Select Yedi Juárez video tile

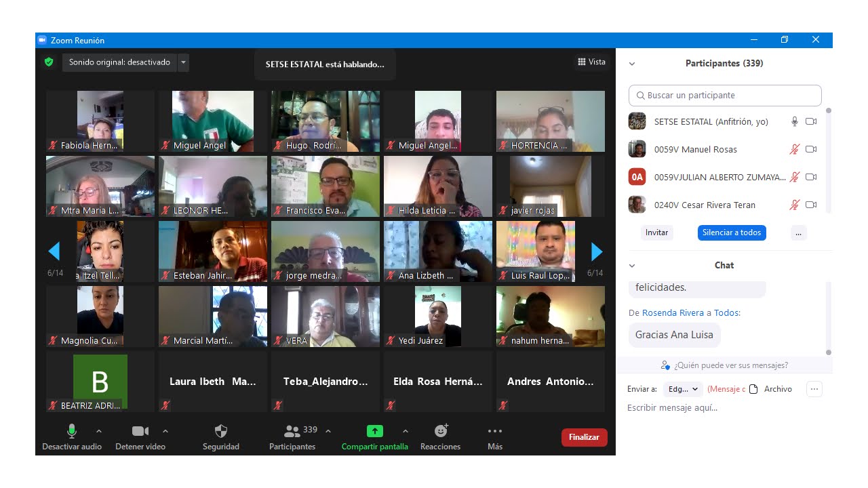(x=438, y=317)
